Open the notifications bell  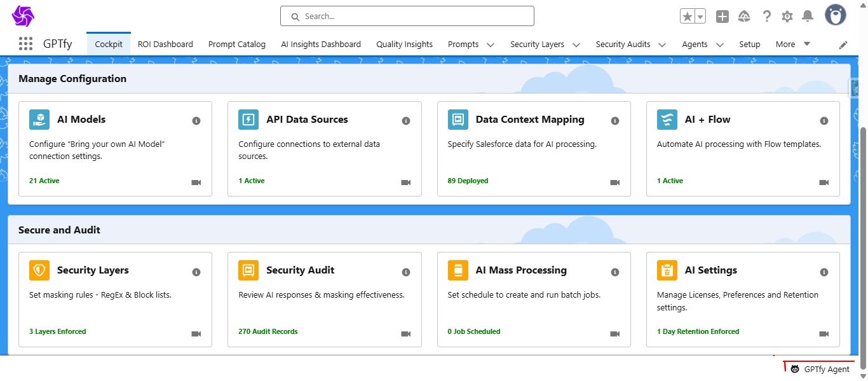click(808, 17)
